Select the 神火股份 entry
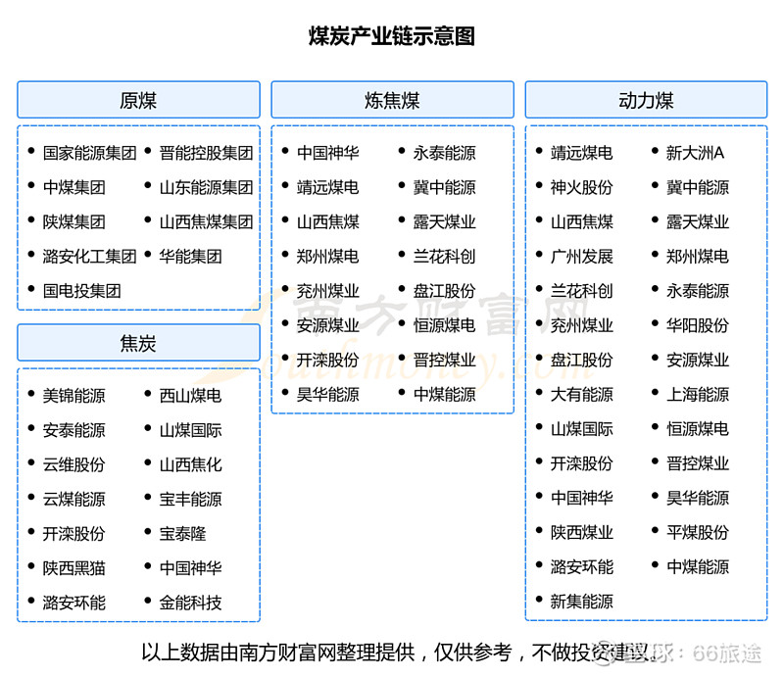The width and height of the screenshot is (784, 677). (x=581, y=187)
